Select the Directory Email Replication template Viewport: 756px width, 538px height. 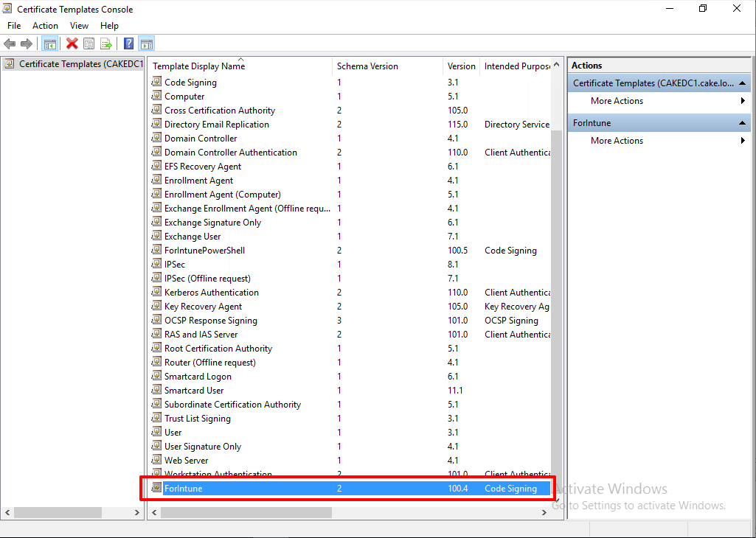350,125
